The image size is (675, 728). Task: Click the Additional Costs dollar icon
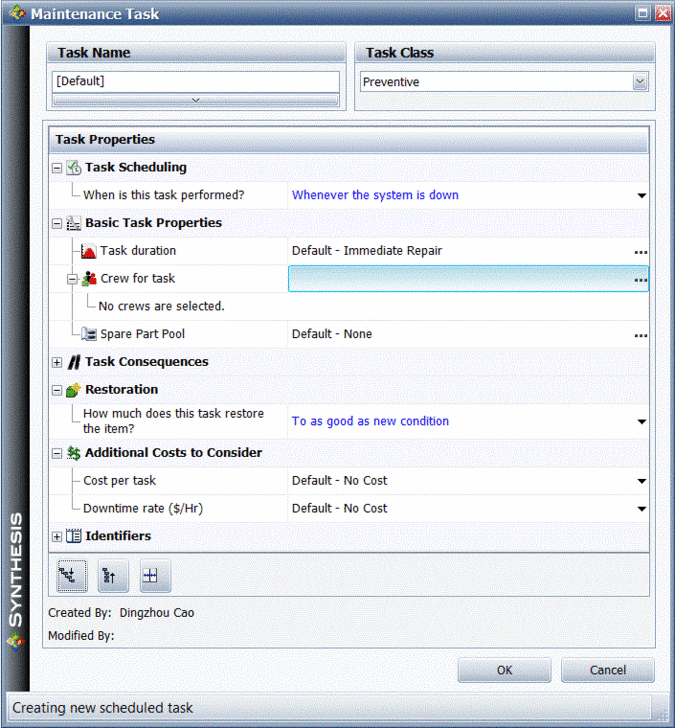(73, 453)
